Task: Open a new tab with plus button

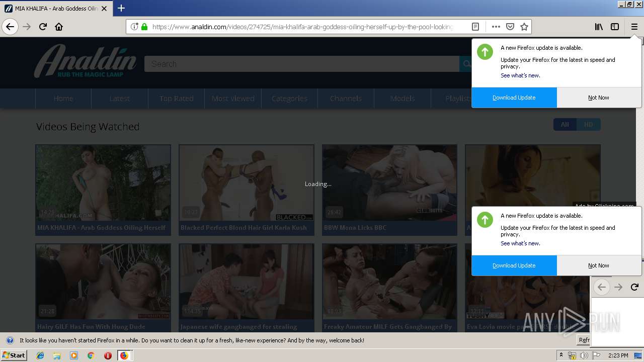Action: [x=121, y=8]
